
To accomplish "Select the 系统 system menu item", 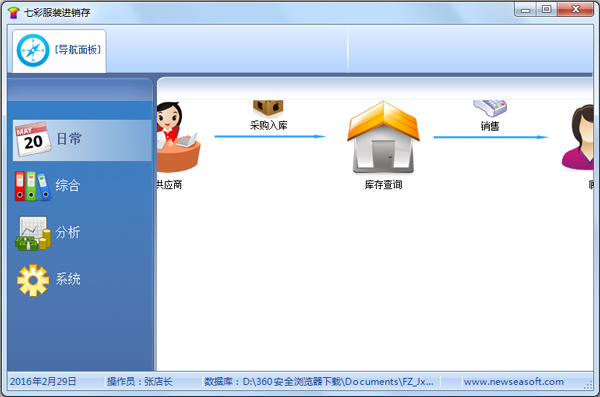I will click(x=82, y=279).
